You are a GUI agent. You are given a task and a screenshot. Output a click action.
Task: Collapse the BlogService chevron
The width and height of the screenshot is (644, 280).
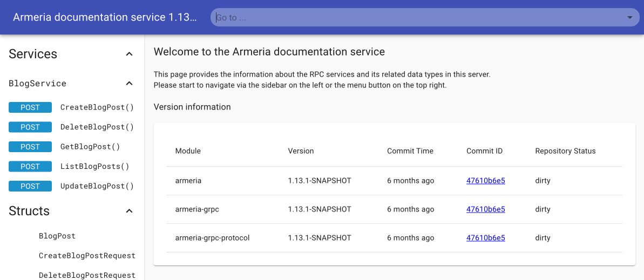(129, 84)
